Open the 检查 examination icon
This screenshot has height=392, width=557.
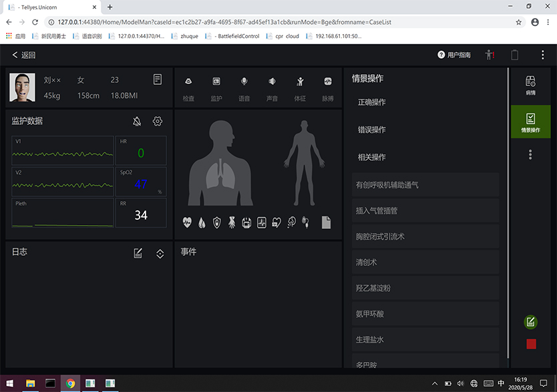188,81
